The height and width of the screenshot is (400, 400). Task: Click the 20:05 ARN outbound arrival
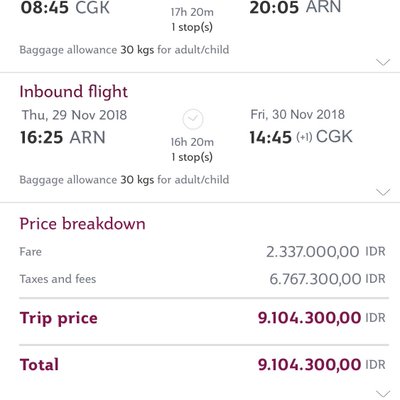click(x=295, y=7)
